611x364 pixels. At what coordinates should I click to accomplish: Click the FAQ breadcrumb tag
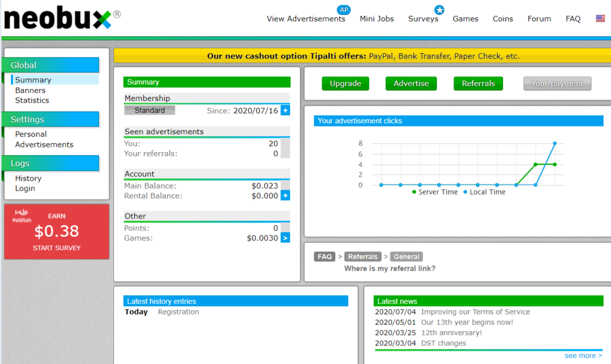(x=325, y=257)
